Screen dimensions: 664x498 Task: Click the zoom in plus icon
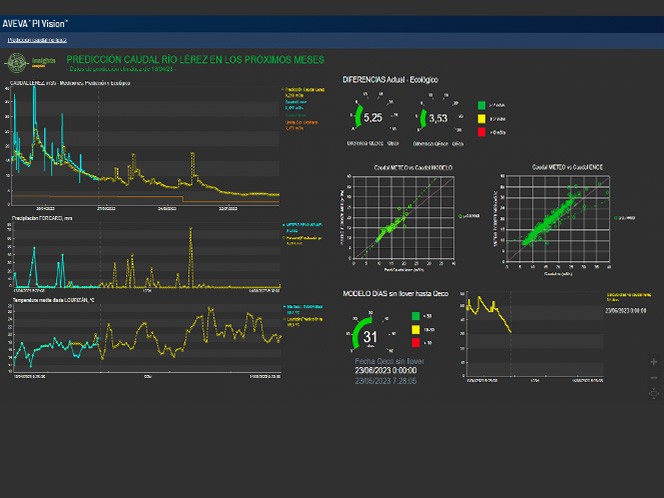click(x=654, y=361)
